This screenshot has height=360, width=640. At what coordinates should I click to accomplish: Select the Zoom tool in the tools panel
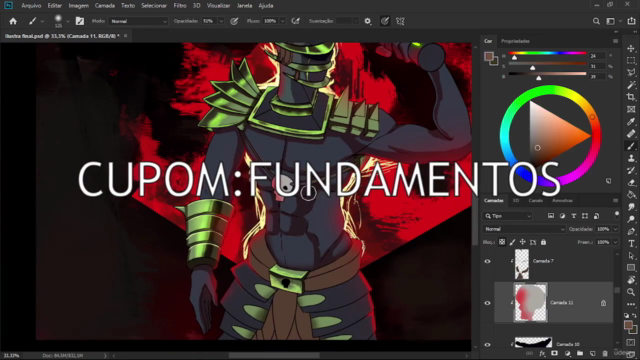(x=631, y=292)
